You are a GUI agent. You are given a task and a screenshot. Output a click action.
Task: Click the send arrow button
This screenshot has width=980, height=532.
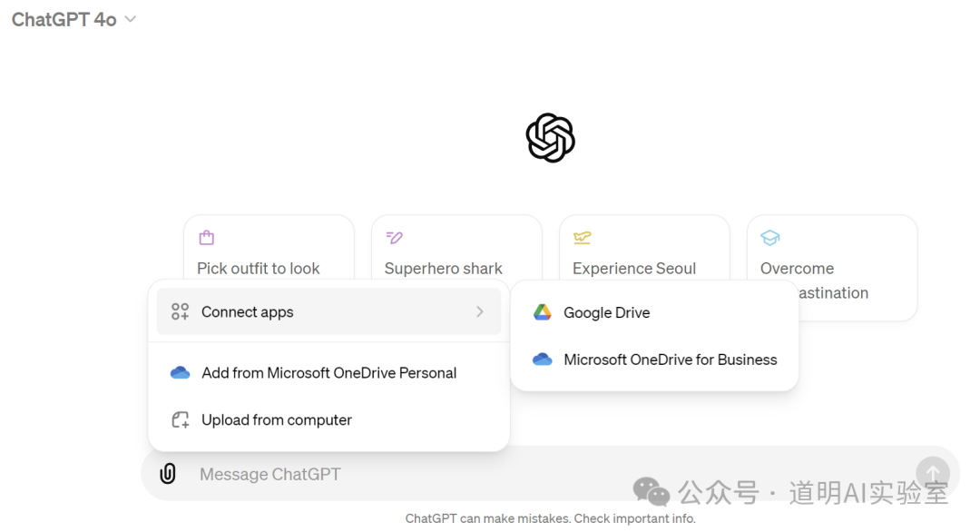click(x=932, y=473)
